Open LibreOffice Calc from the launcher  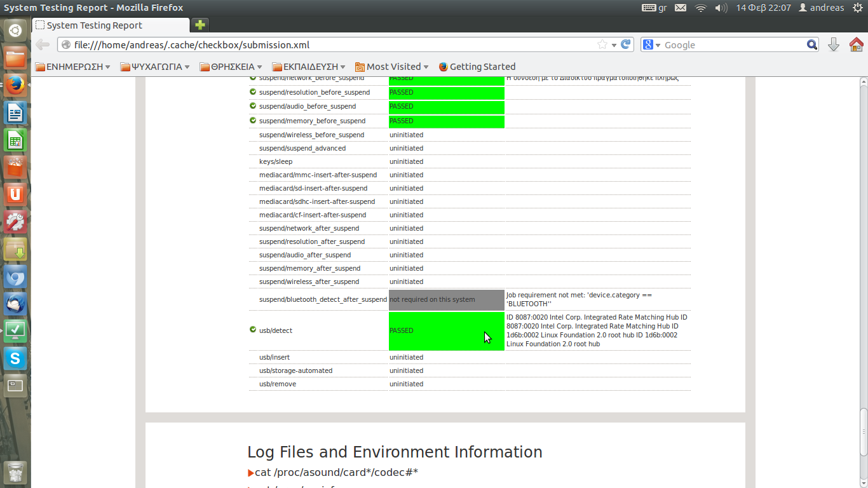pos(15,140)
